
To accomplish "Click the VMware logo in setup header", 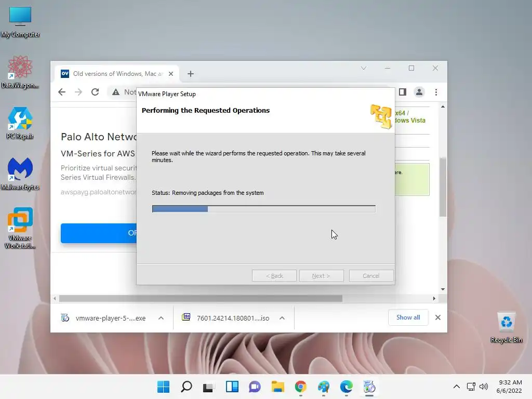I will (381, 116).
